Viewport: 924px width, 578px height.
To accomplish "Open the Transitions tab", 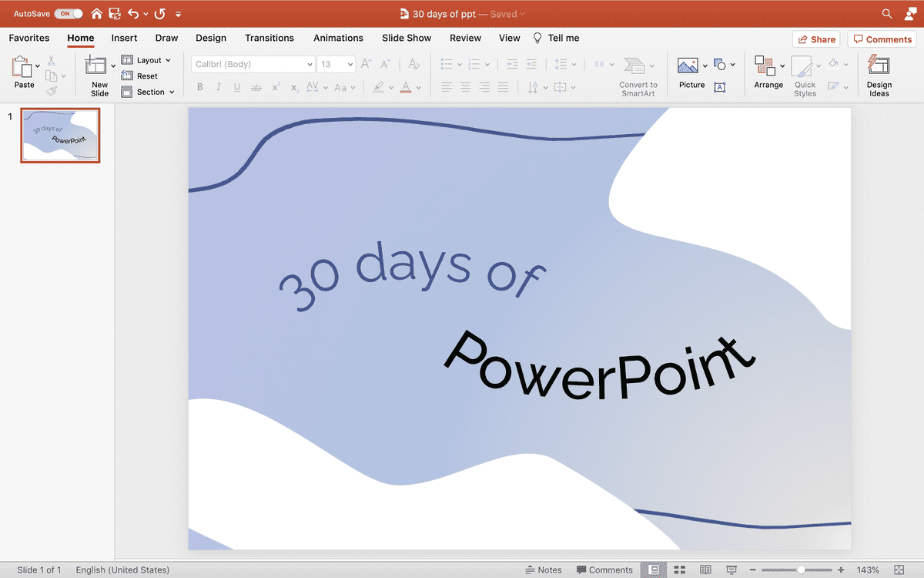I will [x=269, y=38].
